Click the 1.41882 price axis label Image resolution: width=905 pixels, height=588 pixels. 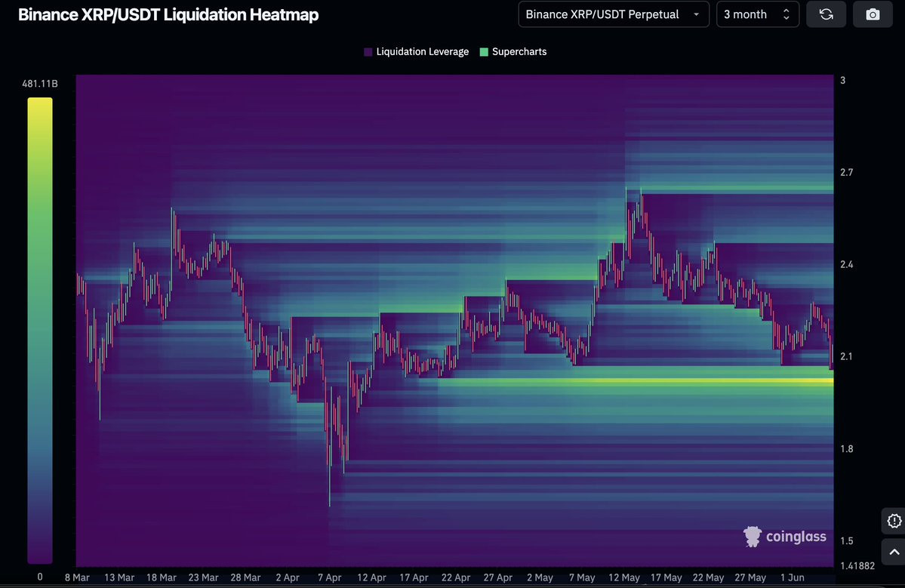click(x=857, y=566)
